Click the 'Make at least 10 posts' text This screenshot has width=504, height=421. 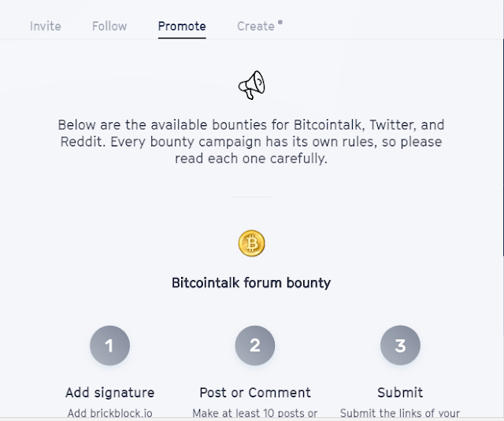pyautogui.click(x=255, y=413)
